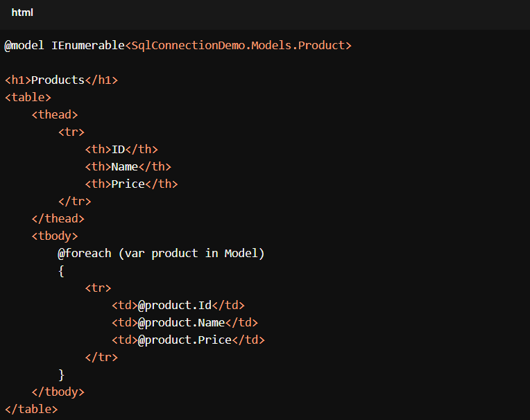Click the word Model in foreach statement

pos(241,254)
